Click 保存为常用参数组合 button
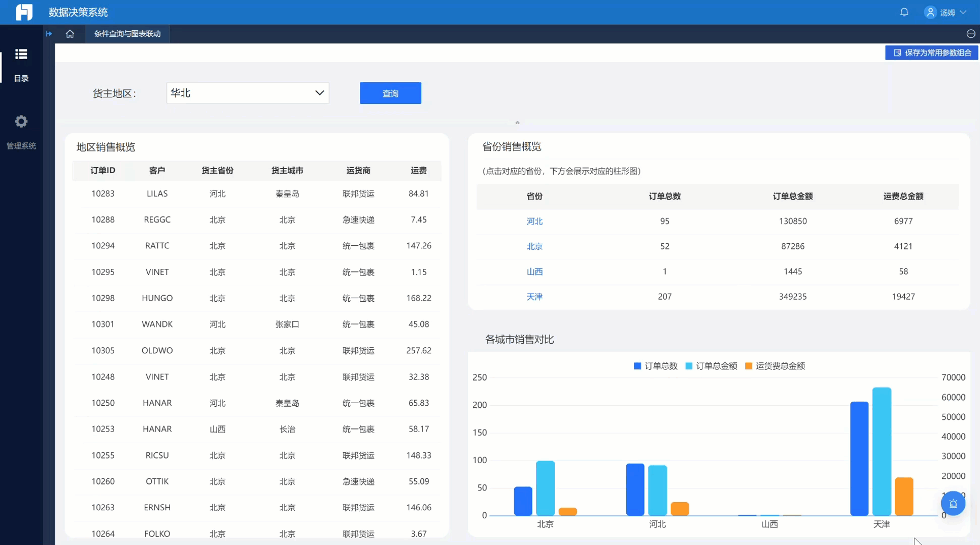The image size is (980, 545). click(932, 52)
